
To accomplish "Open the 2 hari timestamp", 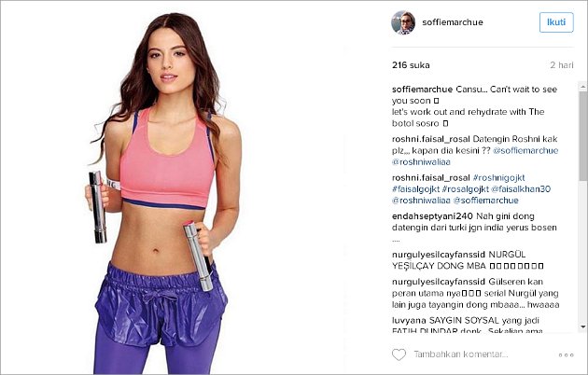I will point(561,65).
